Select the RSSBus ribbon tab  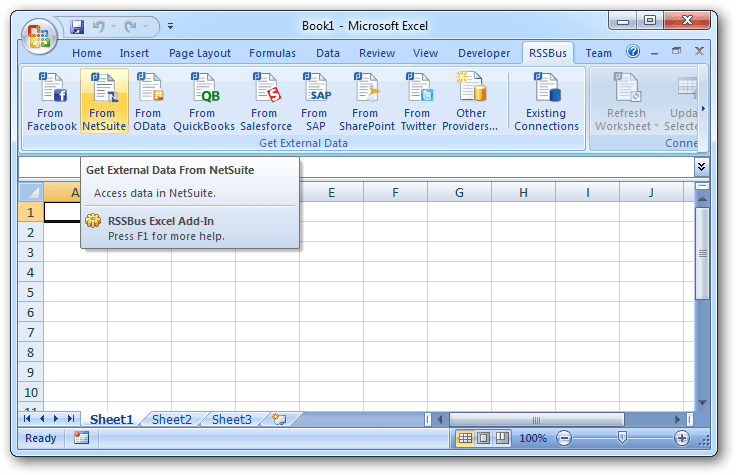(x=548, y=54)
